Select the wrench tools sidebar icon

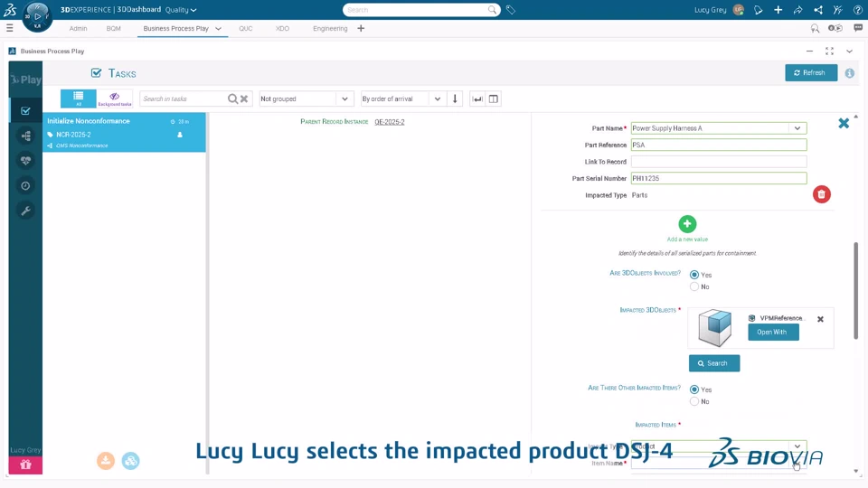click(x=25, y=211)
